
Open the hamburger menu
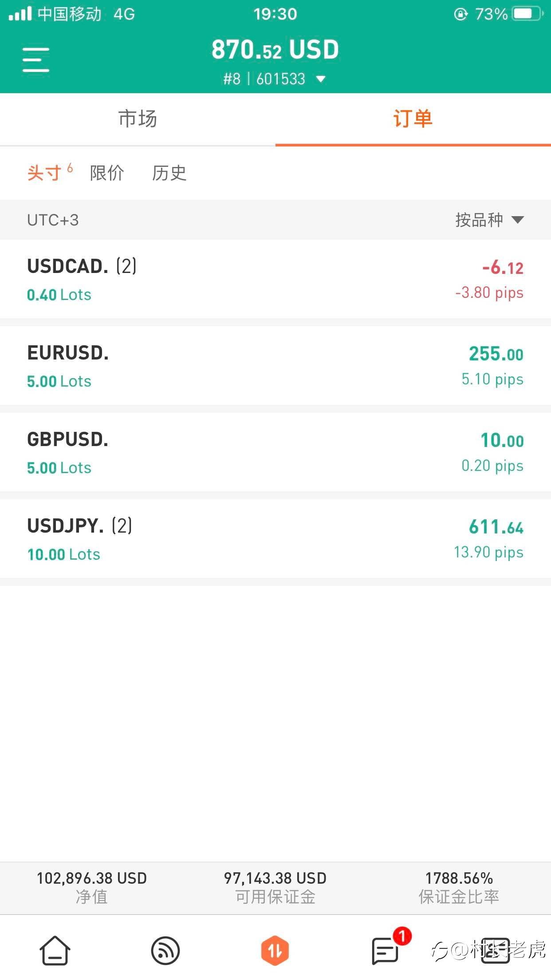click(36, 59)
